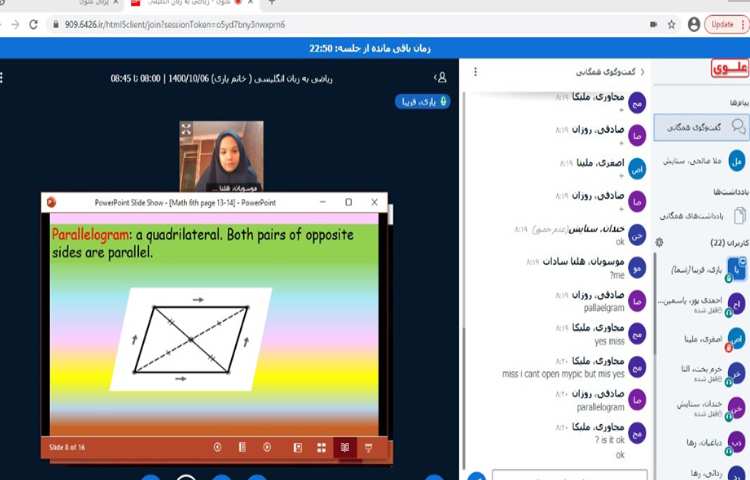This screenshot has height=480, width=750.
Task: Click avatar of اصغری، ملینا in chat
Action: pos(637,168)
